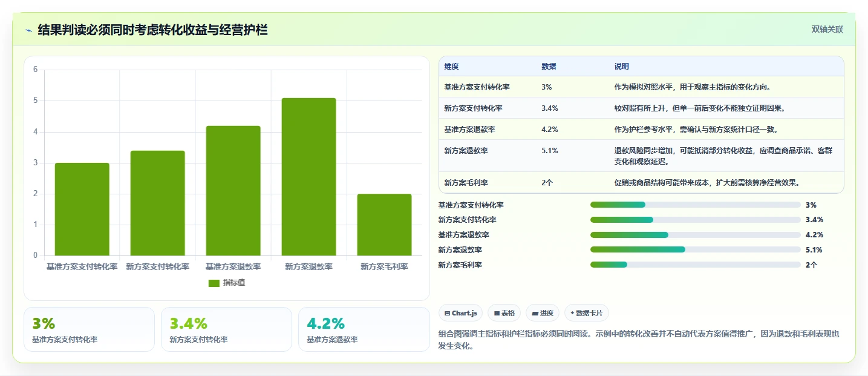The width and height of the screenshot is (868, 376).
Task: Click the tallest bar for 新方案退款率
Action: point(309,177)
